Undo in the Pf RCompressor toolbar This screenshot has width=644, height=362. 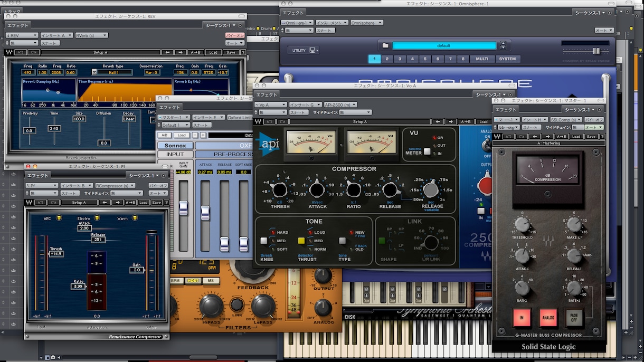pyautogui.click(x=40, y=202)
